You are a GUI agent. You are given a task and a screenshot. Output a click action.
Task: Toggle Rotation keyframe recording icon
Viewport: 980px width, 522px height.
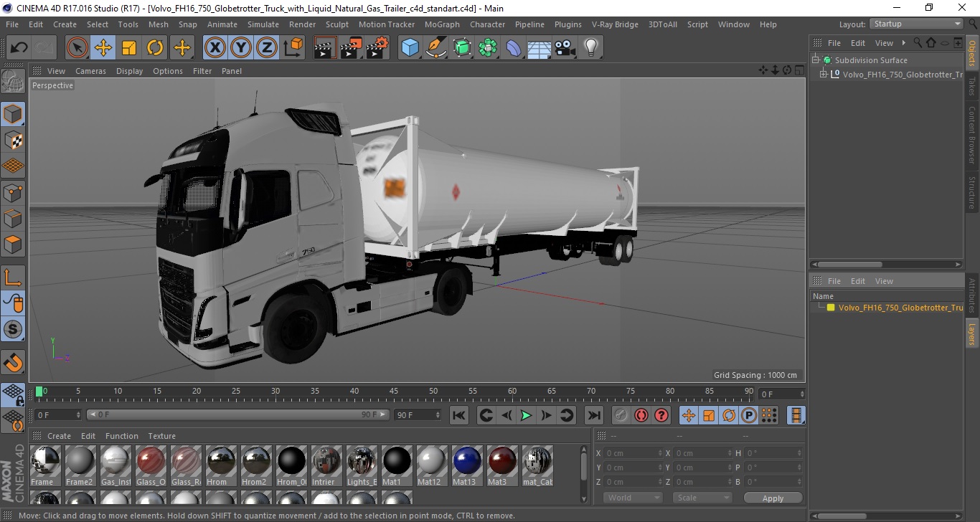[728, 415]
